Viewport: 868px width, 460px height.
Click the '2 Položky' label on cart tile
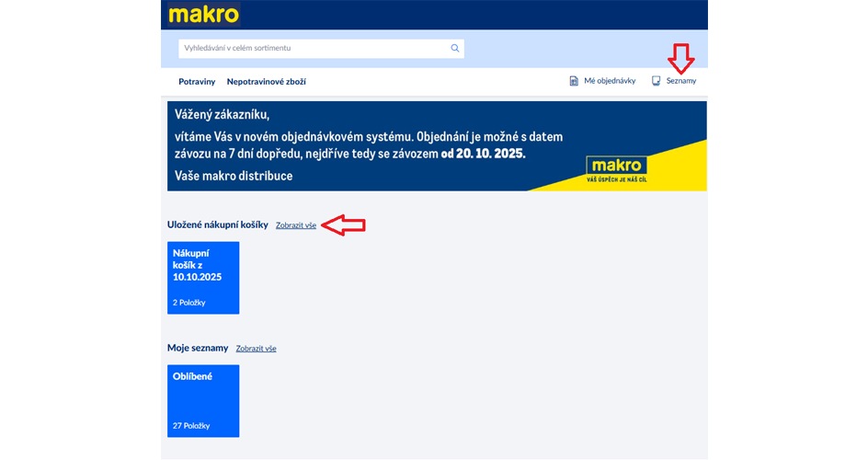click(190, 303)
